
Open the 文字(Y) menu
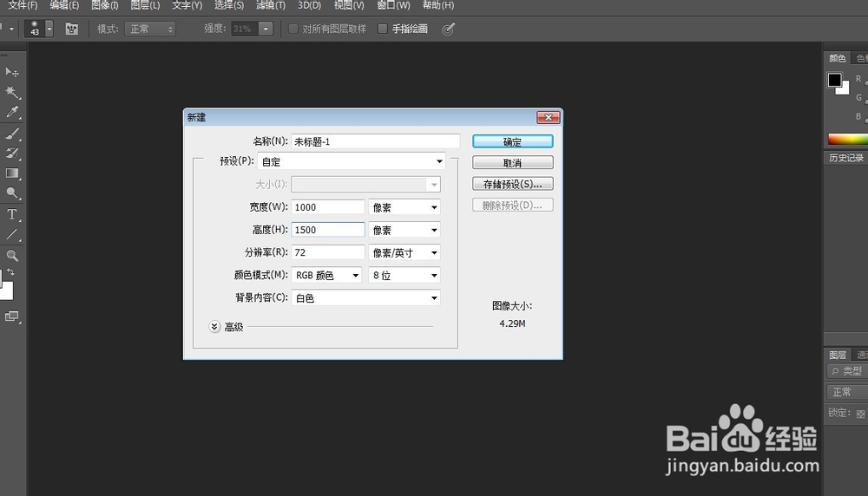click(187, 5)
